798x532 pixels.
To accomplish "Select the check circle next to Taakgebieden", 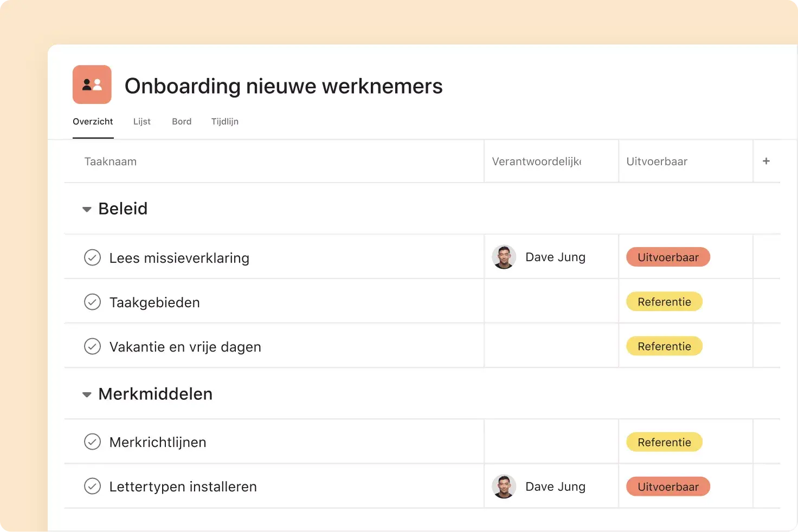I will click(93, 302).
